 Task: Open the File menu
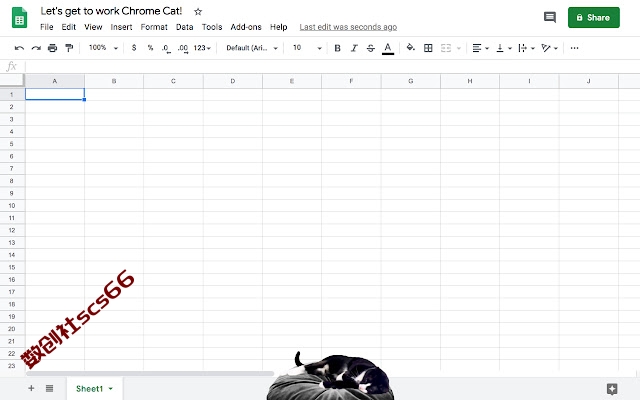(x=47, y=27)
